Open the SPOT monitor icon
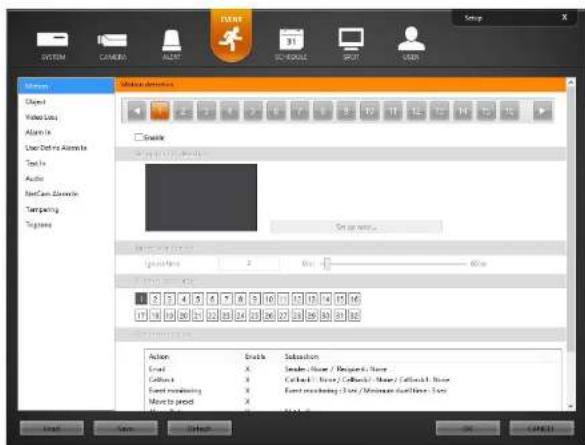This screenshot has height=445, width=585. click(351, 44)
